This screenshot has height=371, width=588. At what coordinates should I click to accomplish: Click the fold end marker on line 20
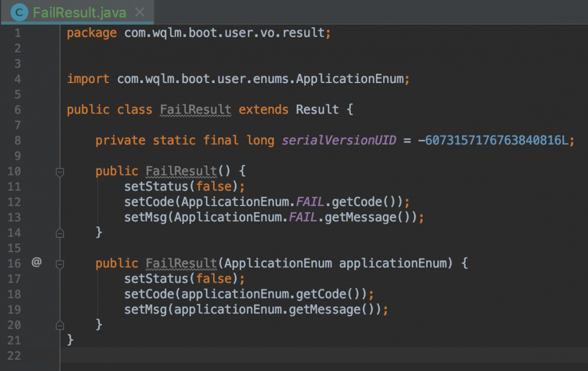coord(59,324)
